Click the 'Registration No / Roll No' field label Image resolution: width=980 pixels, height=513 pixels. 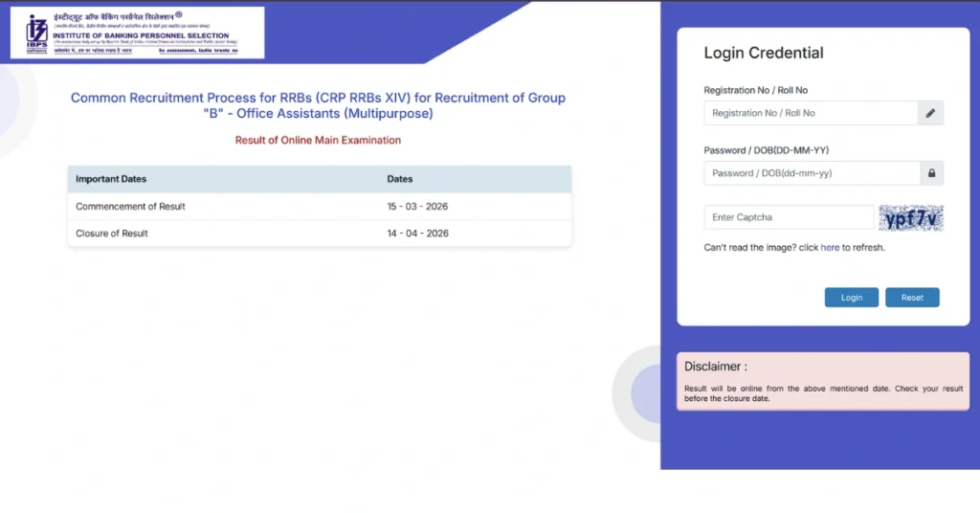[756, 90]
